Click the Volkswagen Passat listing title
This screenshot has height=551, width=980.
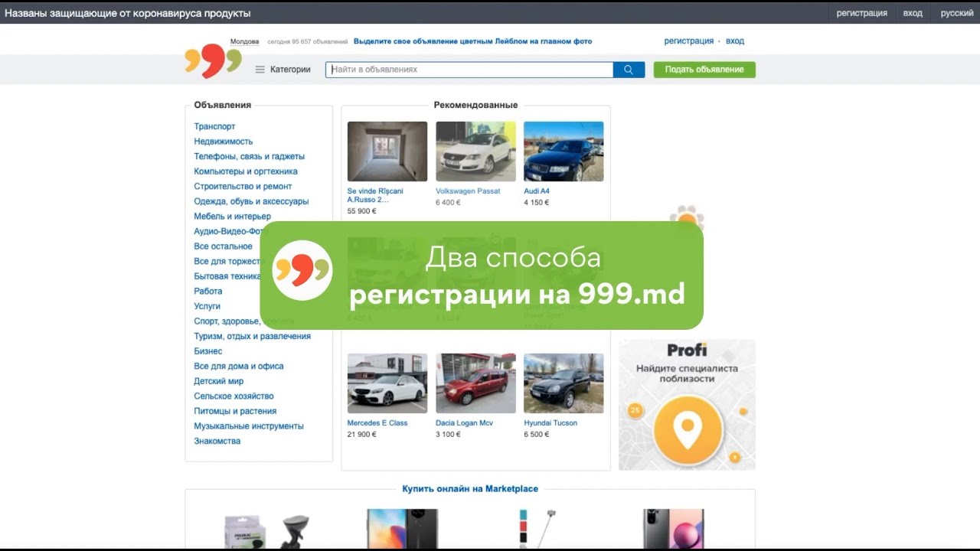[x=468, y=191]
